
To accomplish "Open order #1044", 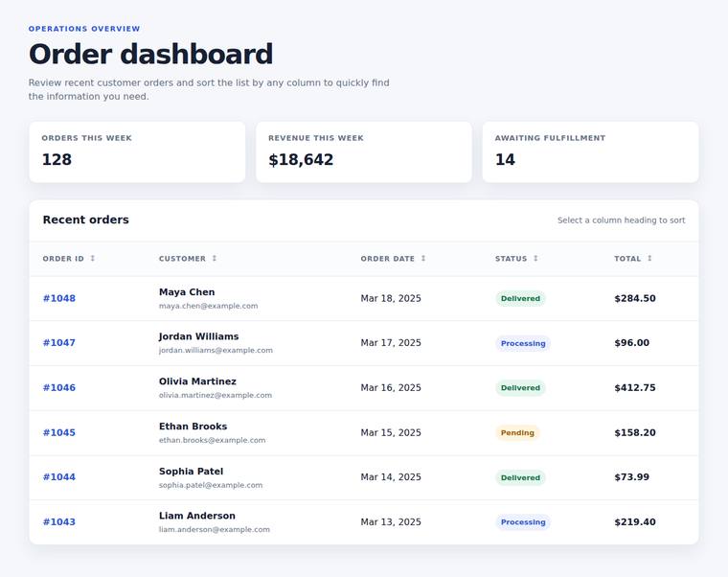I will tap(59, 477).
